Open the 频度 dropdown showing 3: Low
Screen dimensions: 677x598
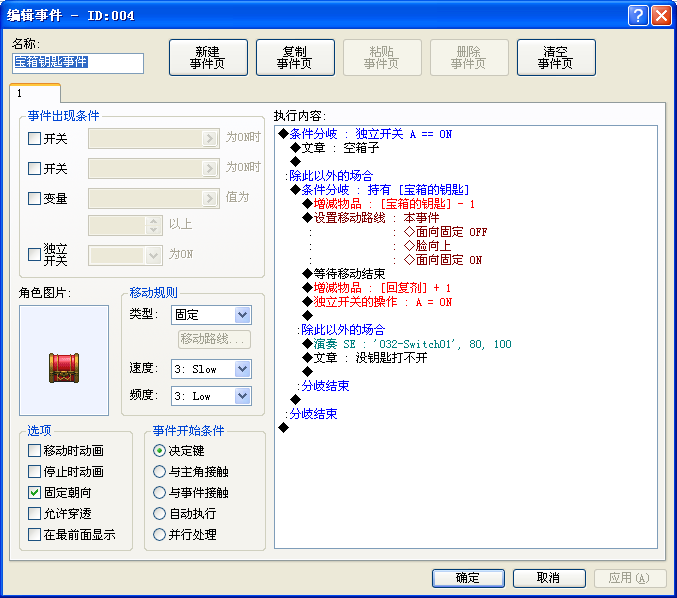[x=212, y=396]
